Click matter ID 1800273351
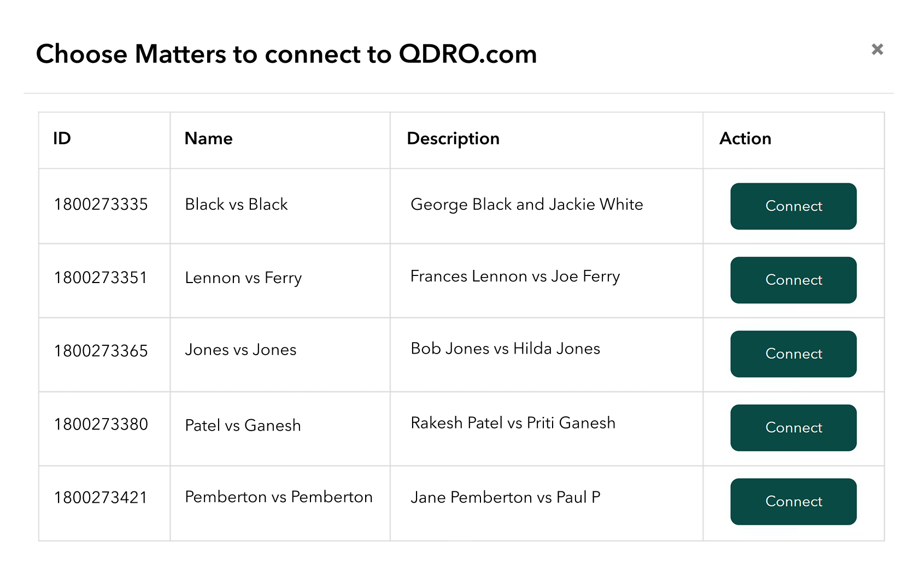915x588 pixels. pos(101,278)
